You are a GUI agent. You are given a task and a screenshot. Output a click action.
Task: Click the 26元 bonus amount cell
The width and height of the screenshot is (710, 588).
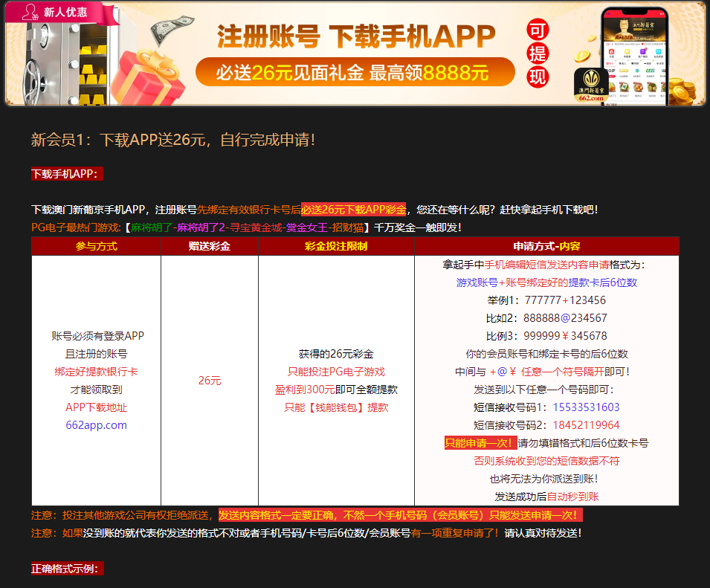pos(210,381)
